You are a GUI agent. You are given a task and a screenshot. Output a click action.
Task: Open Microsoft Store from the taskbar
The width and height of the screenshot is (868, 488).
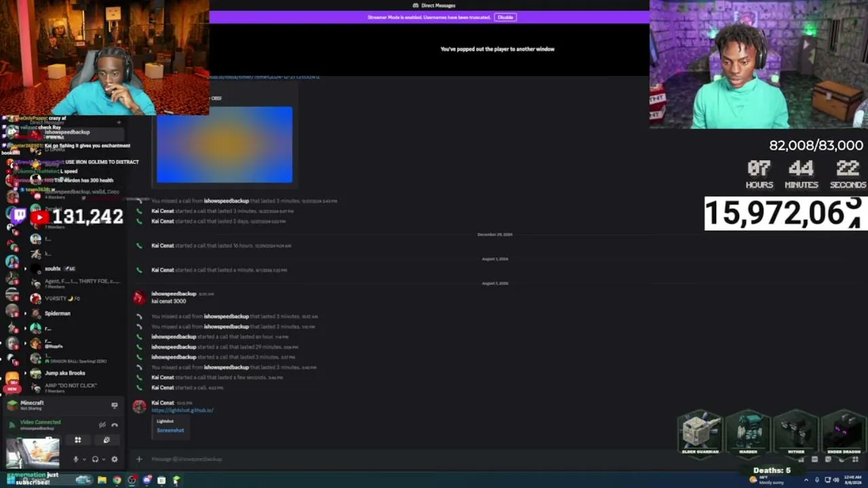pyautogui.click(x=161, y=481)
